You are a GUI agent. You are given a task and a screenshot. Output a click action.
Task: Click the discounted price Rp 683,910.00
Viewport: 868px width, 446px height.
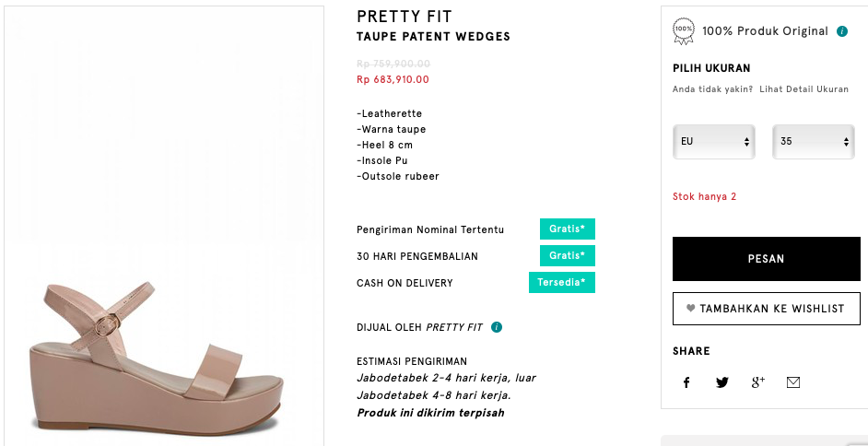click(x=393, y=79)
